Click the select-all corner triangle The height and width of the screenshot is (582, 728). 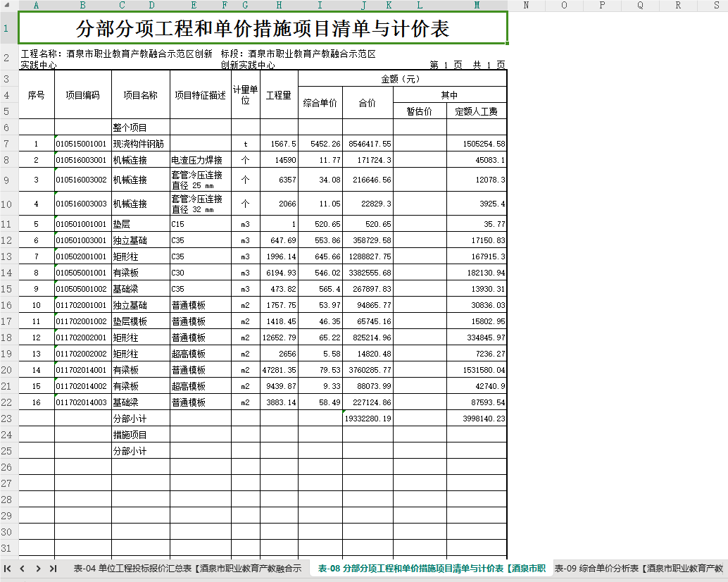click(6, 5)
